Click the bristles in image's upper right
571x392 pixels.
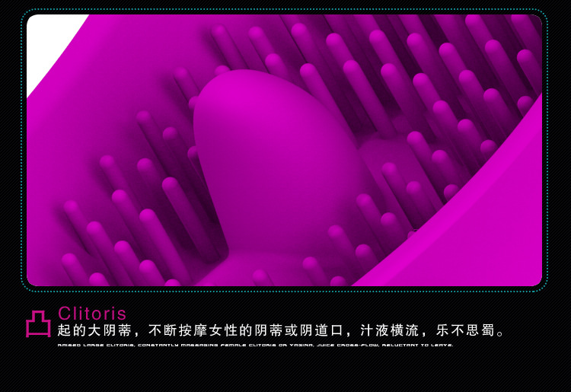(x=457, y=69)
